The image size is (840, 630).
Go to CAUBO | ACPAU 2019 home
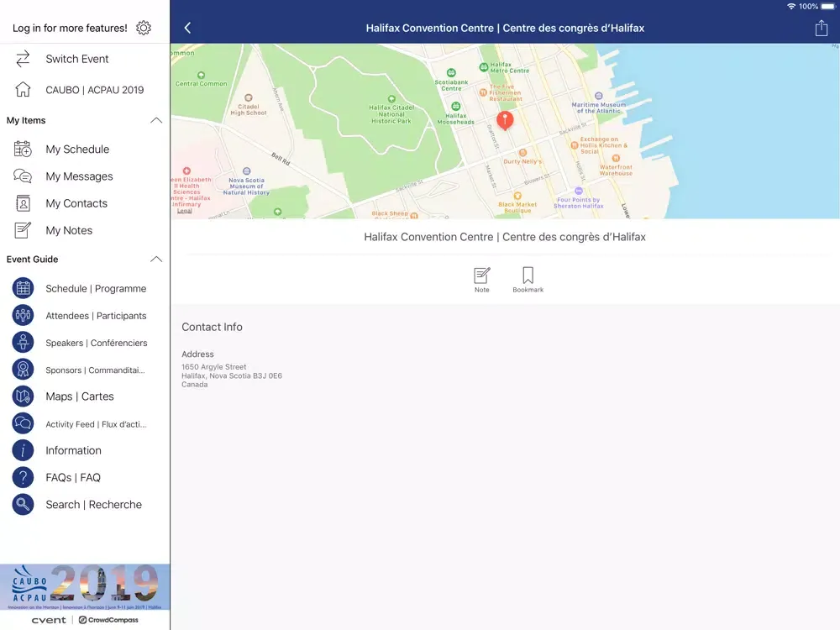coord(95,90)
